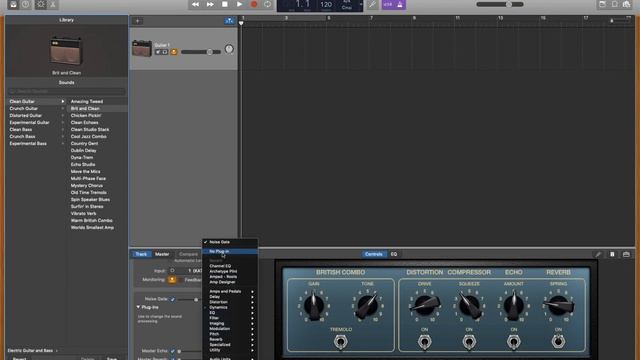
Task: Click the Stop transport button
Action: [224, 4]
